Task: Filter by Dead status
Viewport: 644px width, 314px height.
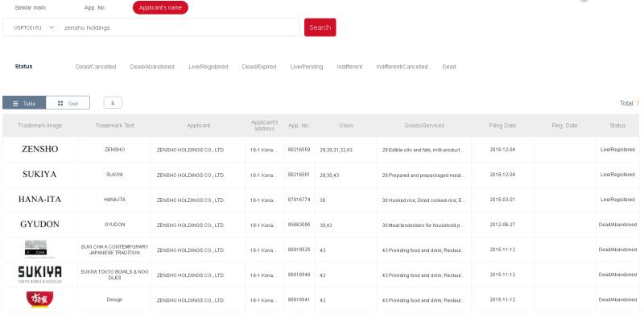Action: click(x=449, y=67)
